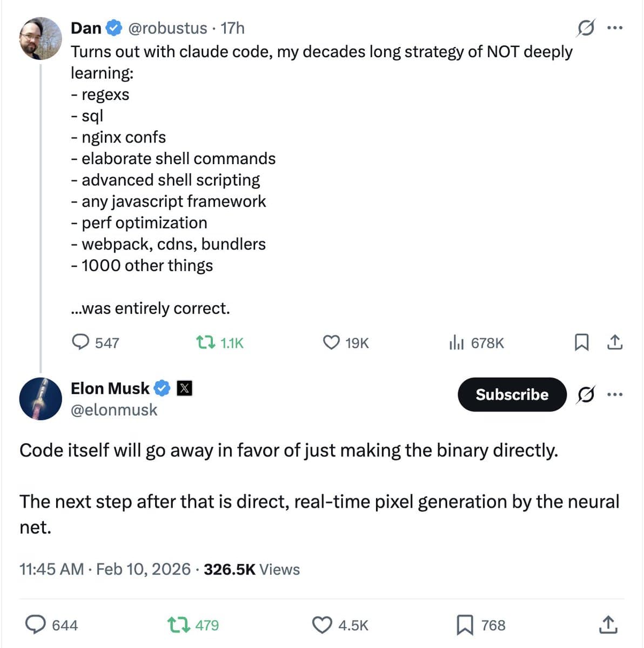
Task: Open Grok icon on Dan's tweet
Action: click(x=586, y=28)
